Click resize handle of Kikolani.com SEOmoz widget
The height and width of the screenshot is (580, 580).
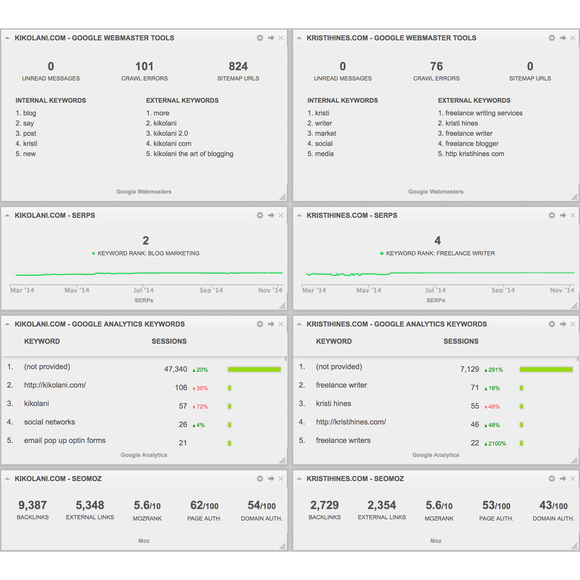pyautogui.click(x=283, y=546)
